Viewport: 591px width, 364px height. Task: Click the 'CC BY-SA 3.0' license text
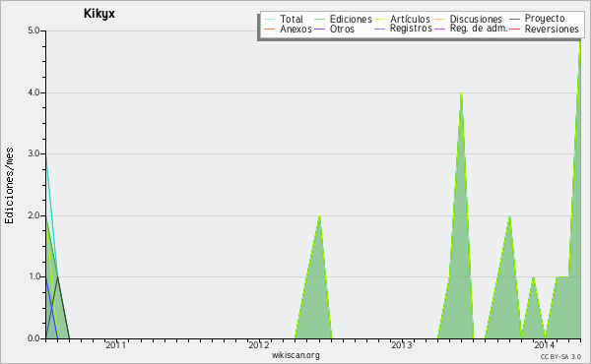[x=560, y=356]
